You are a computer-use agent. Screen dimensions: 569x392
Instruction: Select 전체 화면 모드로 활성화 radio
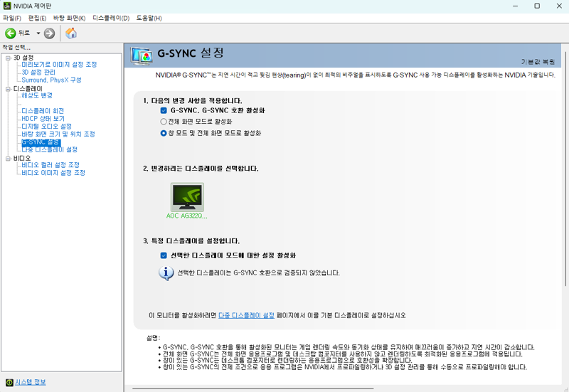coord(164,122)
